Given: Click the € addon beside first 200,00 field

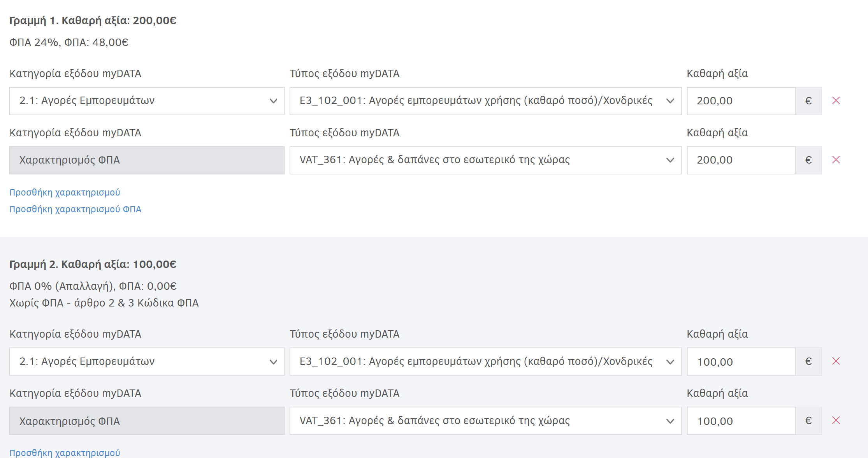Looking at the screenshot, I should point(808,101).
